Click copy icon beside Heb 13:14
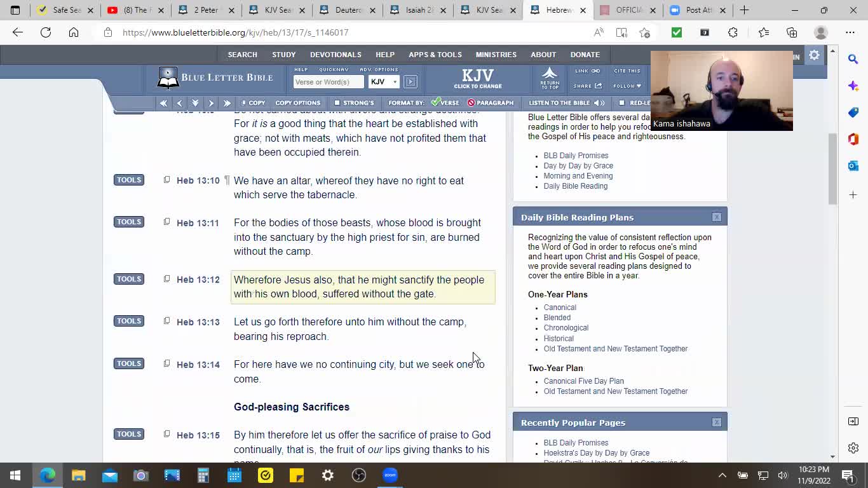Image resolution: width=868 pixels, height=488 pixels. tap(166, 363)
